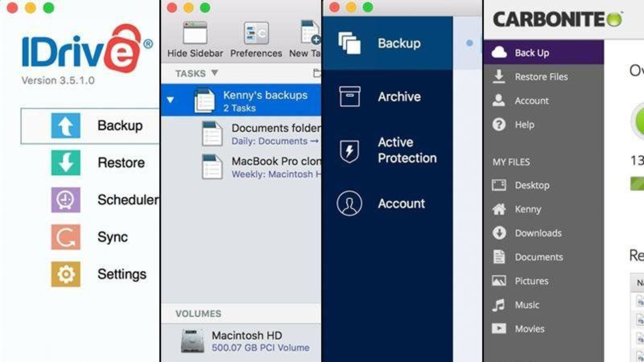Click the Pictures folder in My Files
The image size is (644, 362).
click(x=531, y=281)
